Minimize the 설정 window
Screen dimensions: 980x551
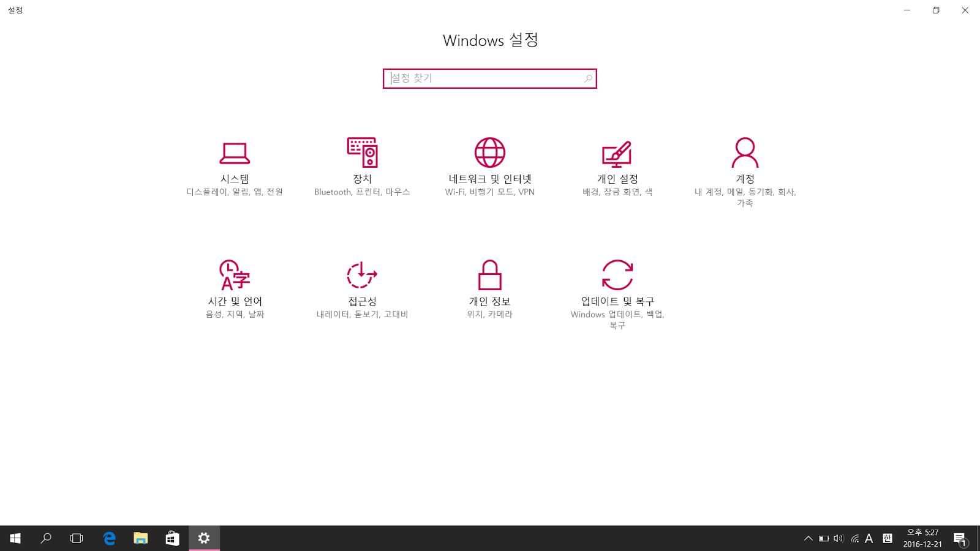(907, 10)
